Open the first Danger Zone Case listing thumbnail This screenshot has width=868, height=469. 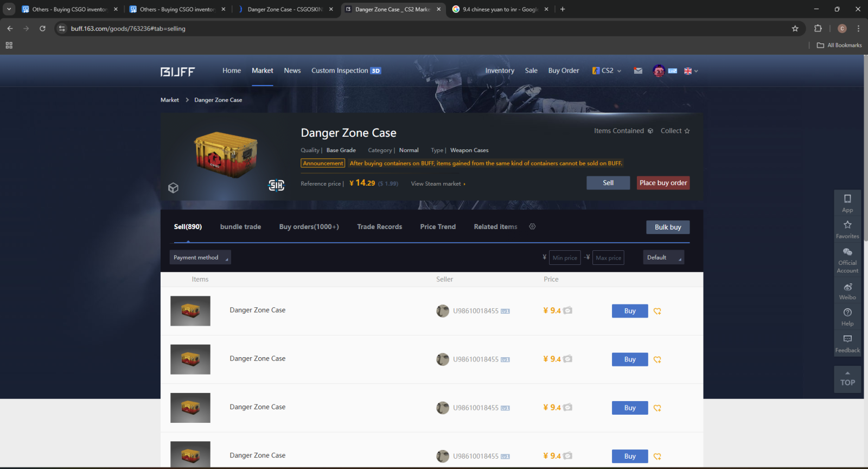point(190,311)
